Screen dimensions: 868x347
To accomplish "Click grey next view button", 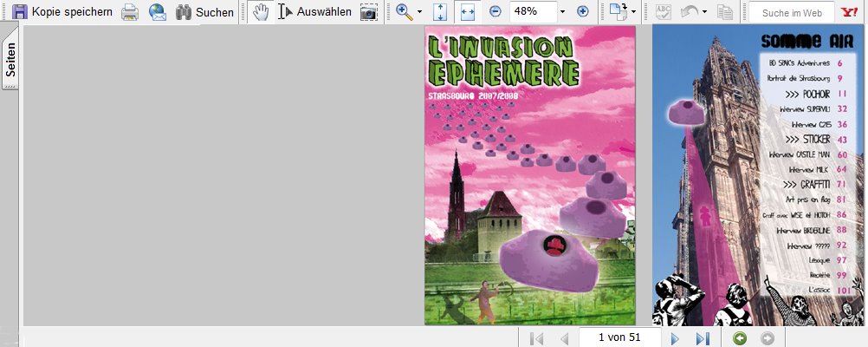I will [x=768, y=337].
